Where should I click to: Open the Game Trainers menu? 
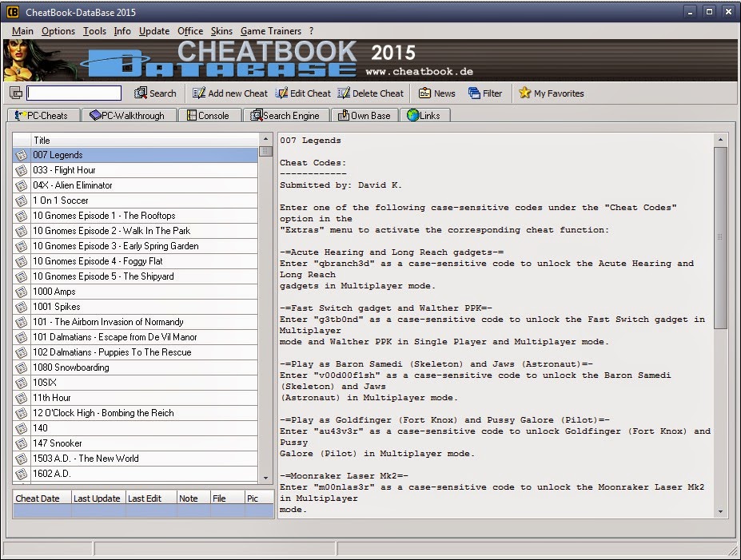coord(271,31)
